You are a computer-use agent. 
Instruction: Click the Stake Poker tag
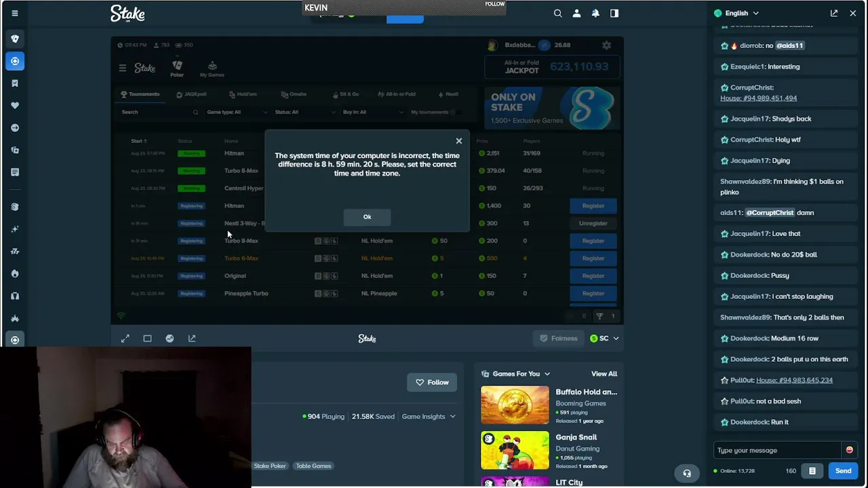coord(270,466)
